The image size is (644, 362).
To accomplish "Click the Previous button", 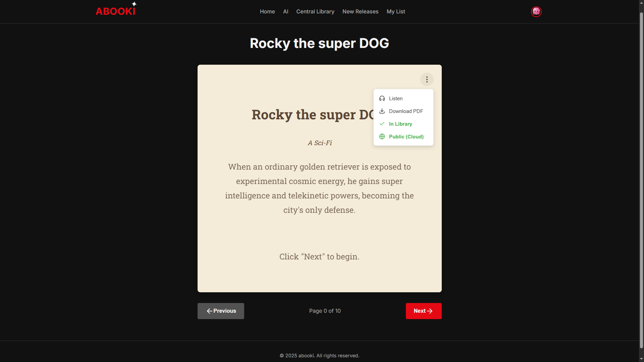I will pos(221,311).
